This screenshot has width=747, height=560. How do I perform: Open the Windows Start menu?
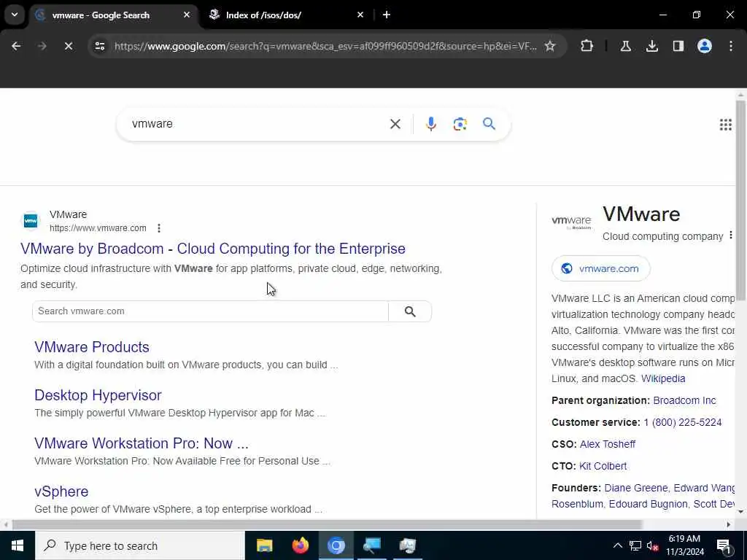coord(18,545)
